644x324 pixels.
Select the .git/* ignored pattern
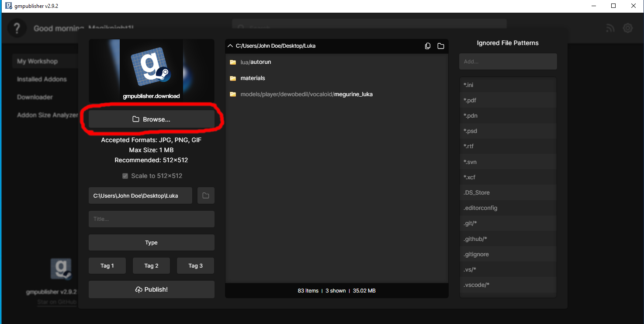coord(508,223)
